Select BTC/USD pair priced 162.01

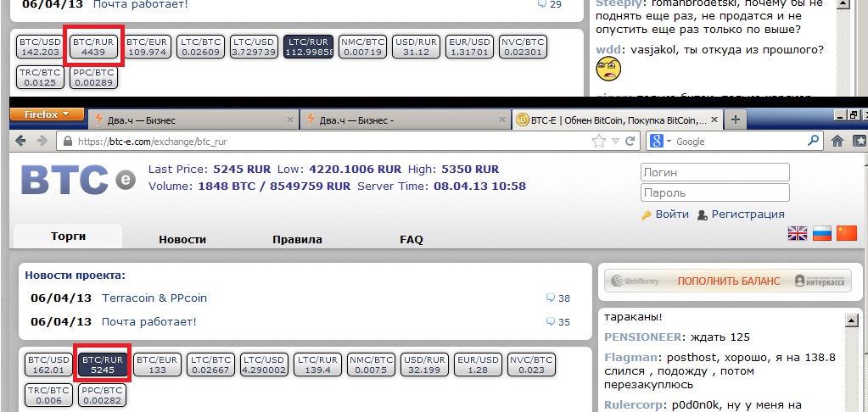[x=48, y=365]
